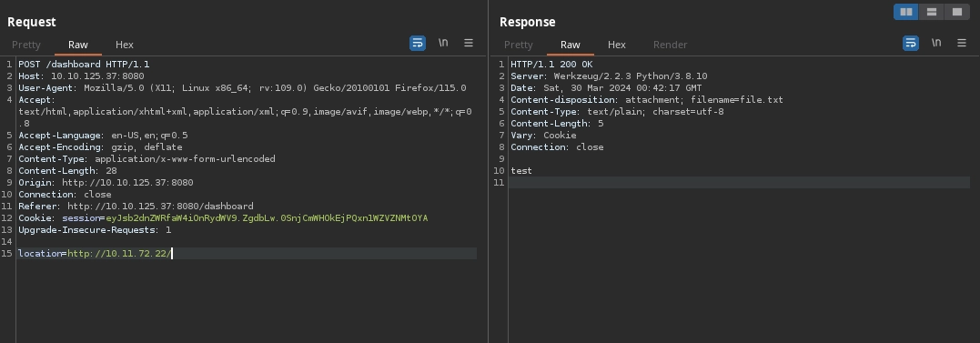
Task: Click the Referer header line
Action: pyautogui.click(x=136, y=207)
